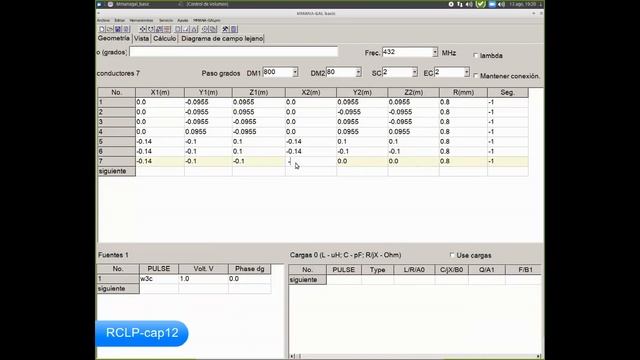The height and width of the screenshot is (360, 640).
Task: Click the crosshair-arrows toolbar icon
Action: click(143, 29)
